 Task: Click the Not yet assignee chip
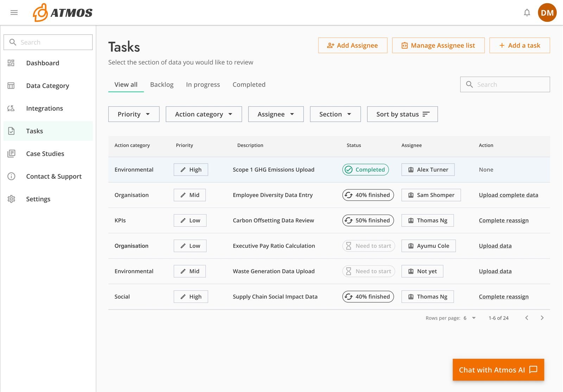tap(422, 271)
